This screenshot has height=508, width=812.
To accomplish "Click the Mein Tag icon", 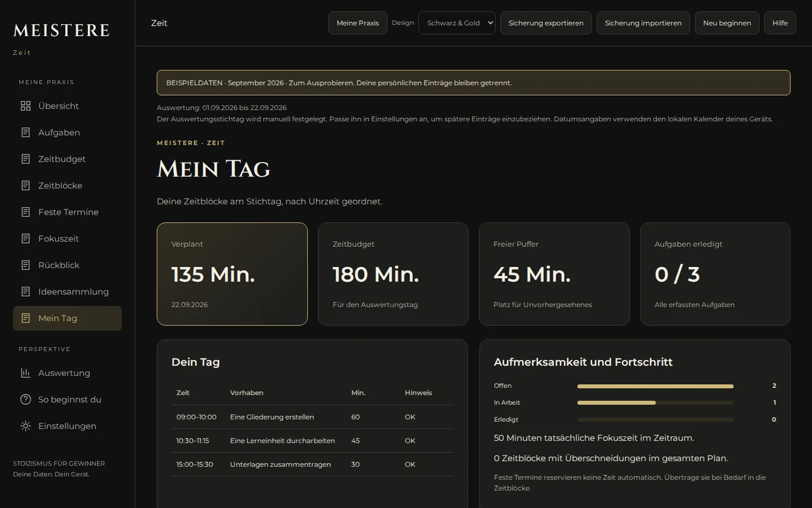I will point(26,318).
